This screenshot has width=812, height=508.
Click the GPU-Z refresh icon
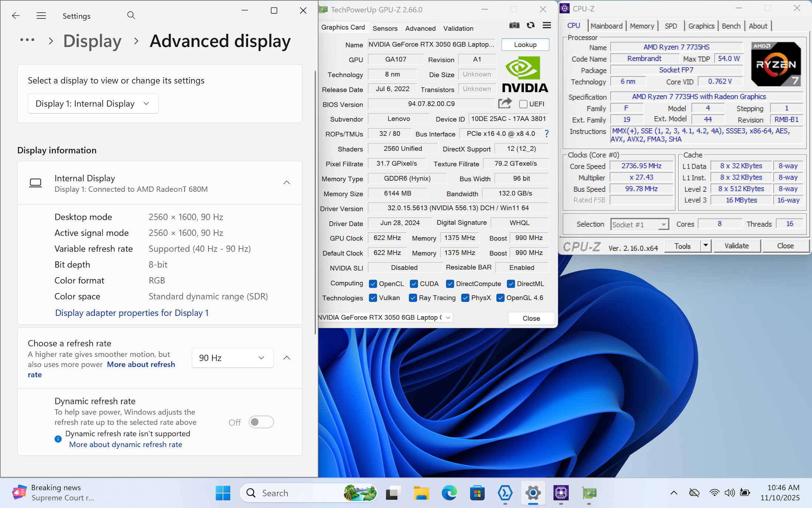pos(530,25)
